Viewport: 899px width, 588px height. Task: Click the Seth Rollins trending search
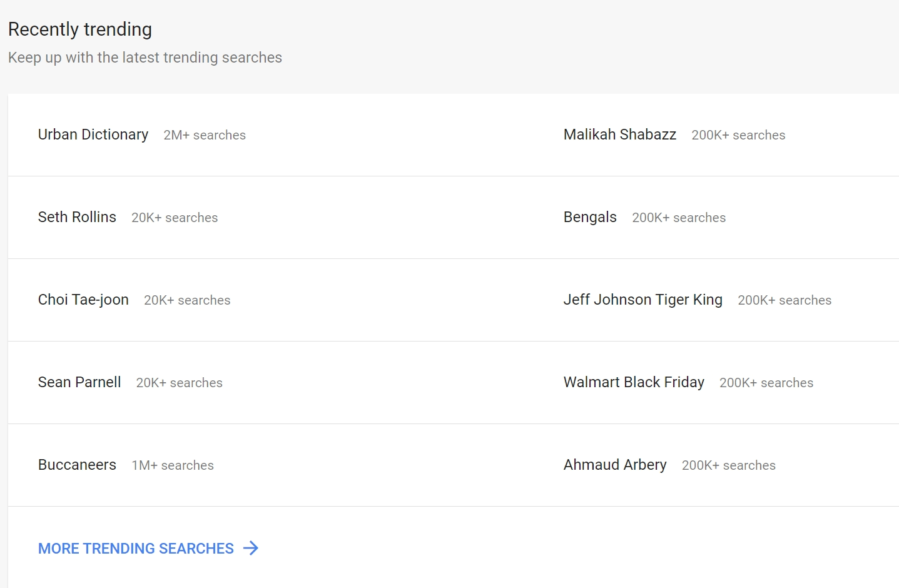click(77, 217)
